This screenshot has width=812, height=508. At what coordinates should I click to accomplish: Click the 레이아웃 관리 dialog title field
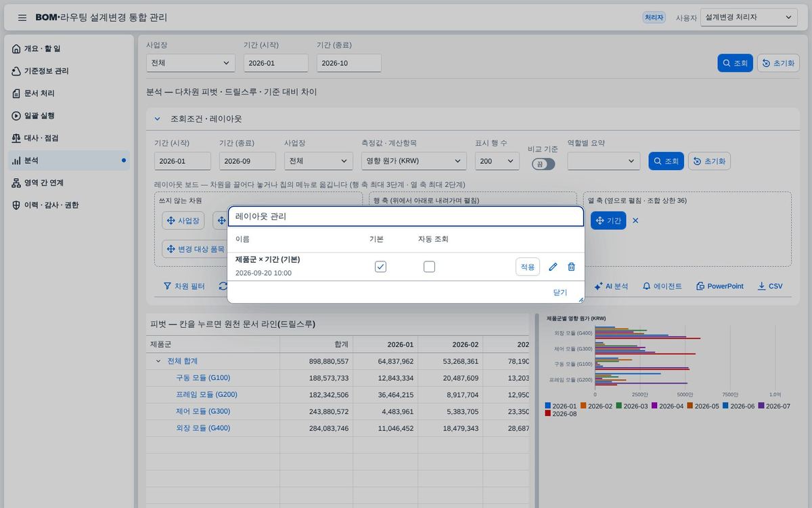point(406,217)
